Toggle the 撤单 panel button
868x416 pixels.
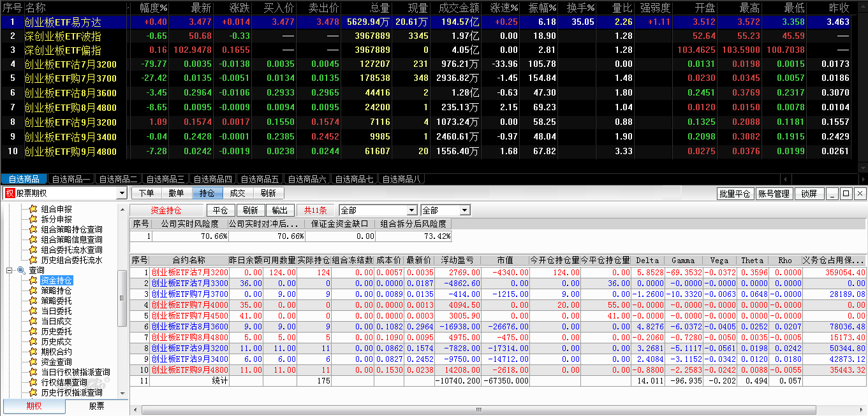point(177,193)
